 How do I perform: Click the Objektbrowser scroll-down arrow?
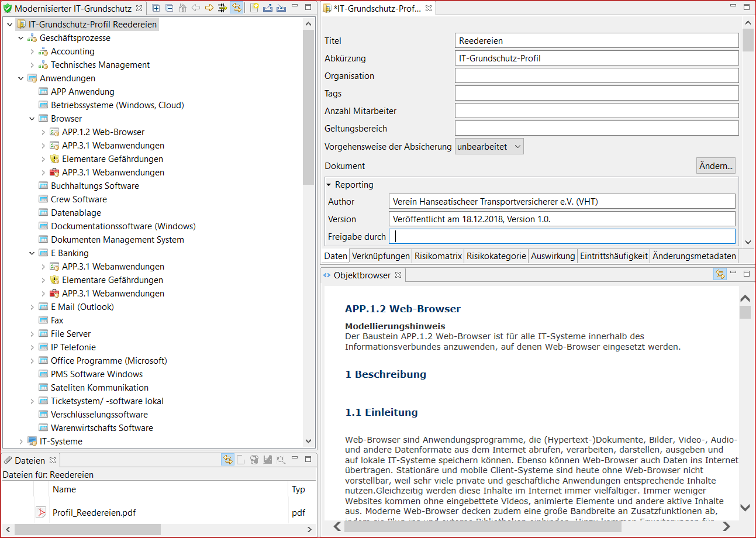745,508
